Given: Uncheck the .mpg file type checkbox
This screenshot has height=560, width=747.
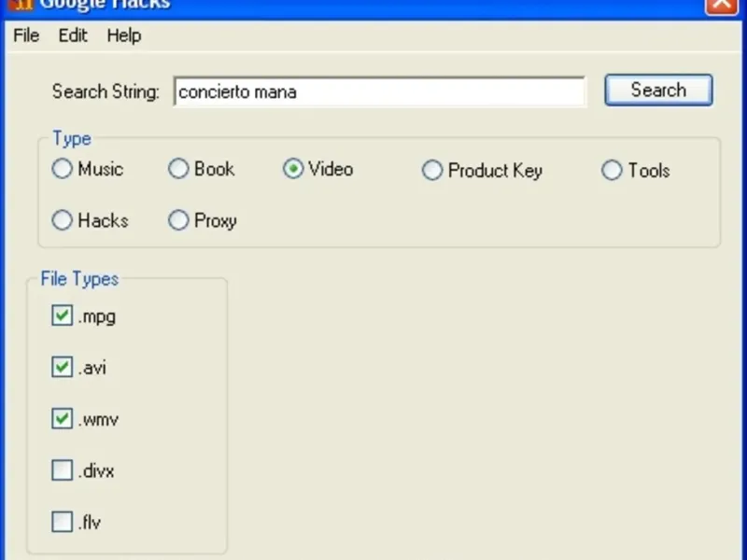Looking at the screenshot, I should pos(62,315).
